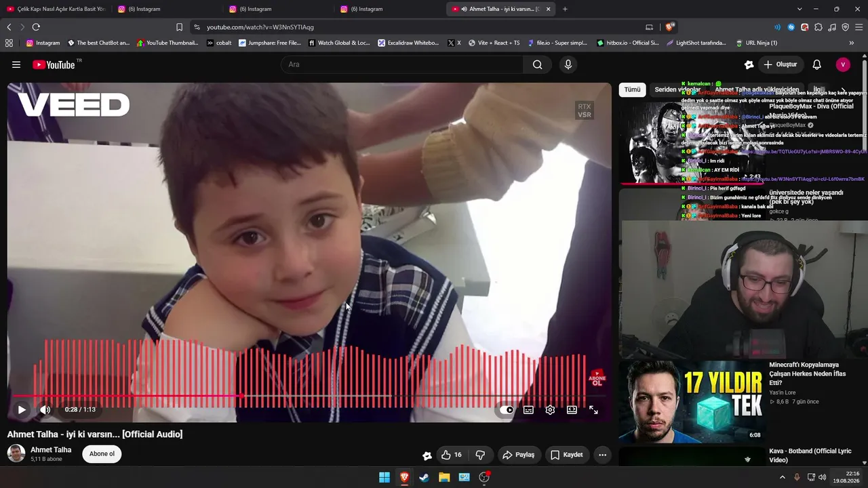This screenshot has height=488, width=868.
Task: Share the video with Paylaş
Action: (518, 455)
